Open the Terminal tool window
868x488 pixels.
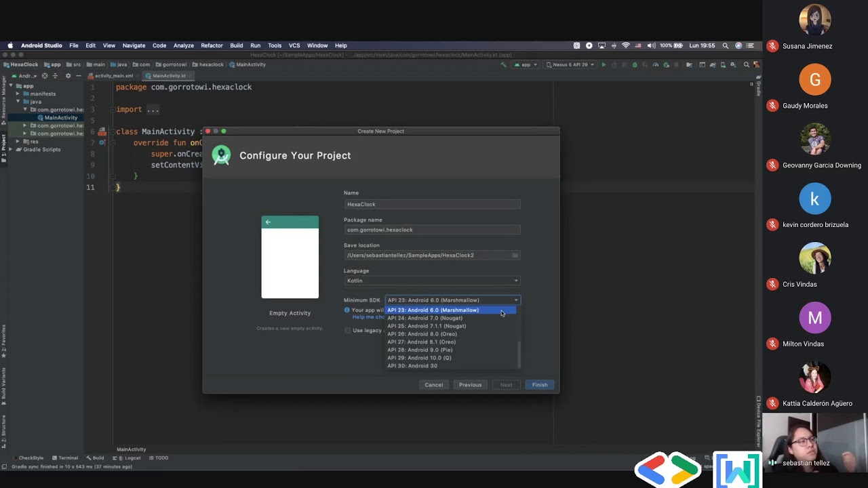[x=65, y=458]
